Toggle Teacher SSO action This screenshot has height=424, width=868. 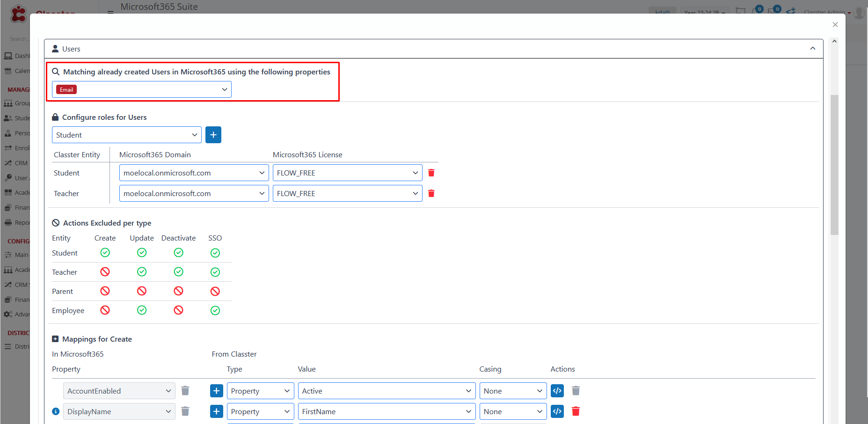[x=215, y=272]
